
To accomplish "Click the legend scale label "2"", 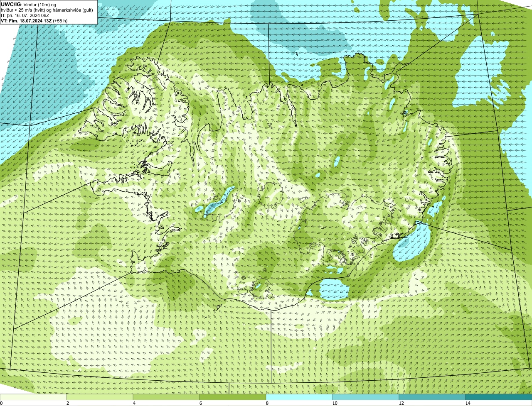I will pos(67,403).
